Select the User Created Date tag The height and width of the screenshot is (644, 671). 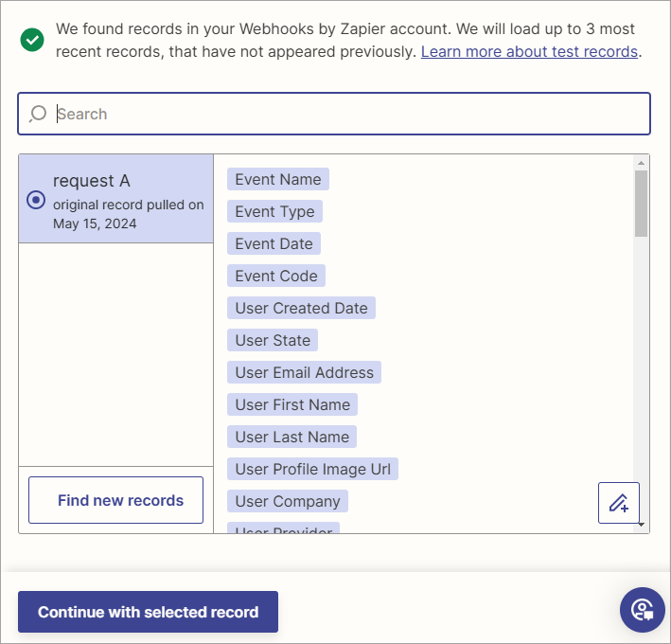point(301,308)
